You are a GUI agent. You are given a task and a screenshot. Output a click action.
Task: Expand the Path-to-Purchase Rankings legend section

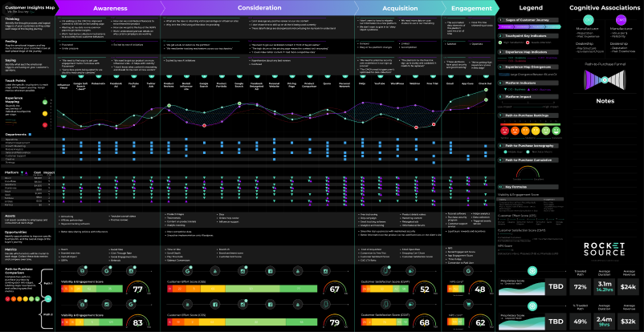click(526, 115)
